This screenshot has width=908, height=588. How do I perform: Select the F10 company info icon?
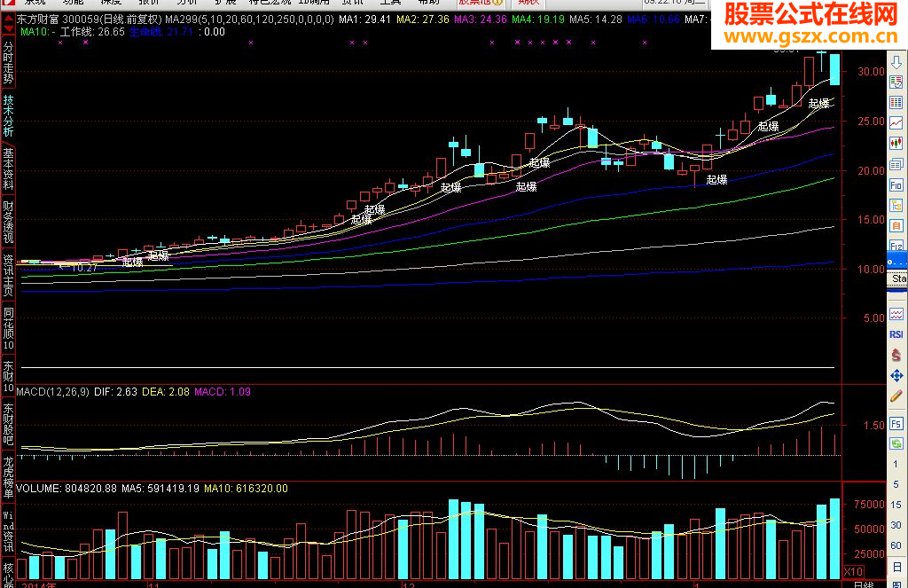point(896,185)
